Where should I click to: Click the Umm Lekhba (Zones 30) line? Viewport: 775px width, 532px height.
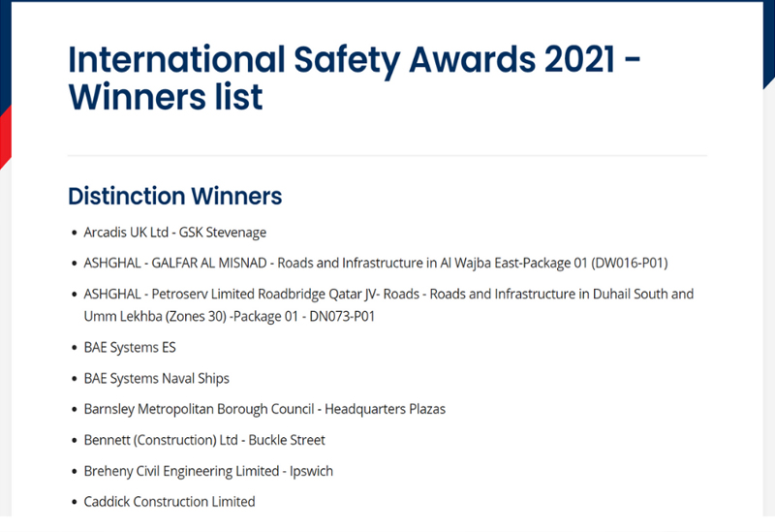click(230, 317)
